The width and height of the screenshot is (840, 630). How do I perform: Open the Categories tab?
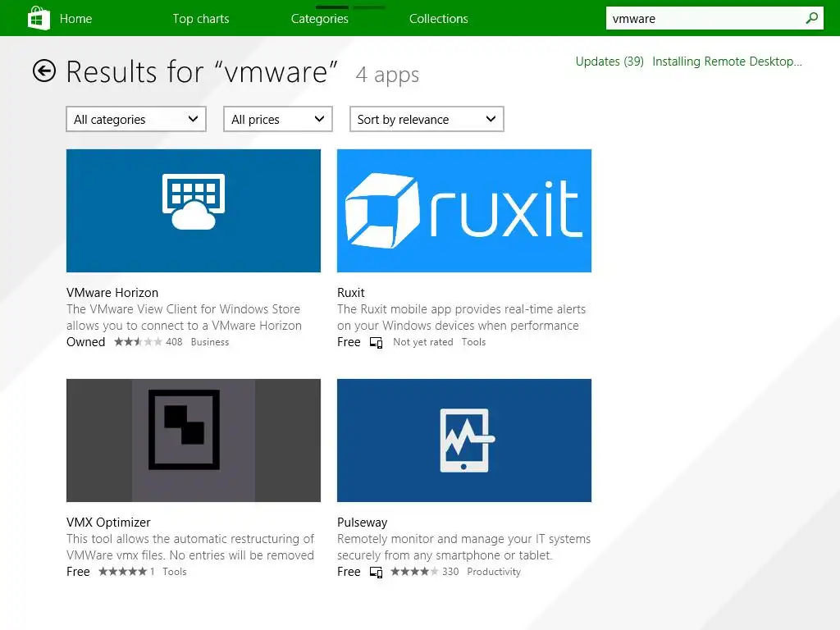coord(320,19)
